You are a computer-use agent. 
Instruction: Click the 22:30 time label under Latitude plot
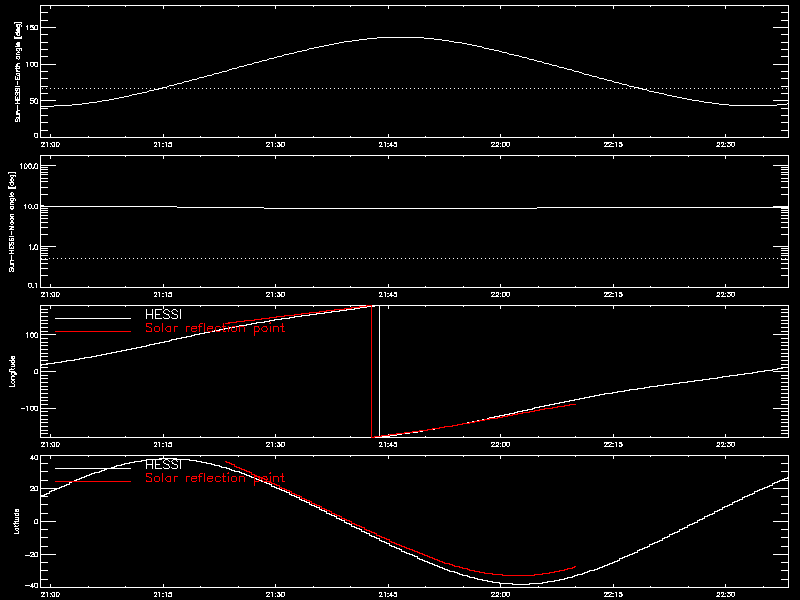point(726,595)
